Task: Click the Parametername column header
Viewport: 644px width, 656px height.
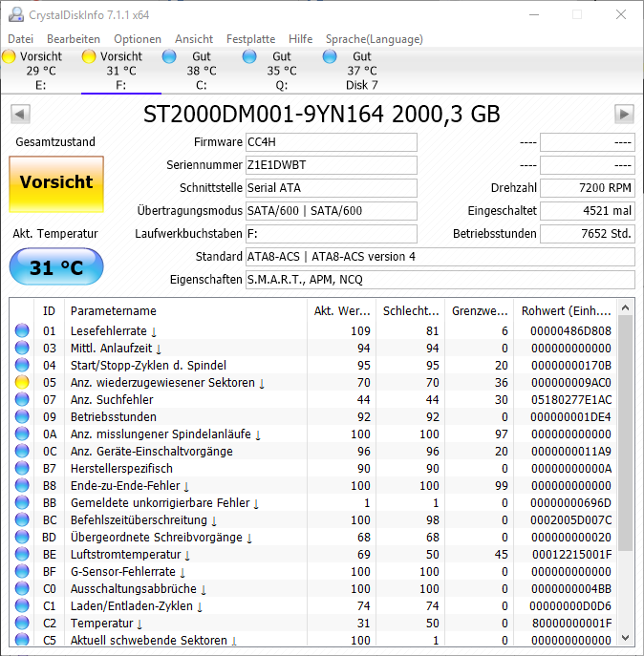Action: coord(186,311)
